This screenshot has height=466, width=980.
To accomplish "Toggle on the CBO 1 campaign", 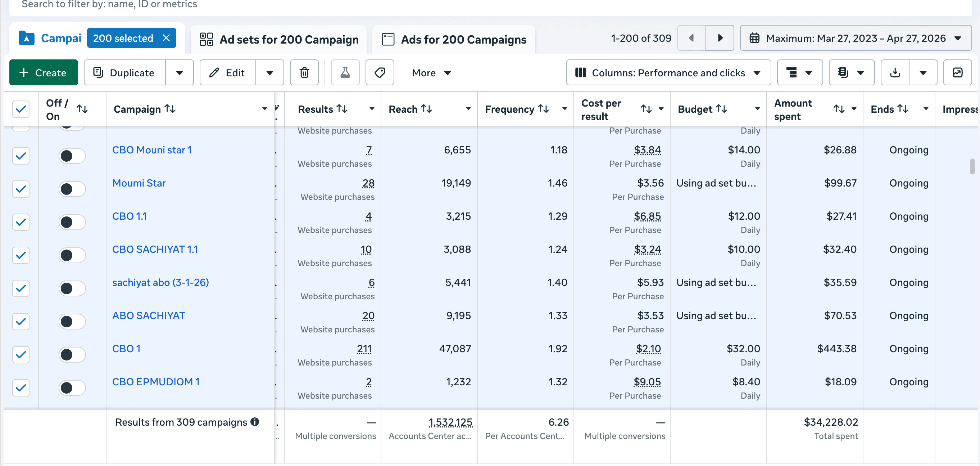I will 72,354.
